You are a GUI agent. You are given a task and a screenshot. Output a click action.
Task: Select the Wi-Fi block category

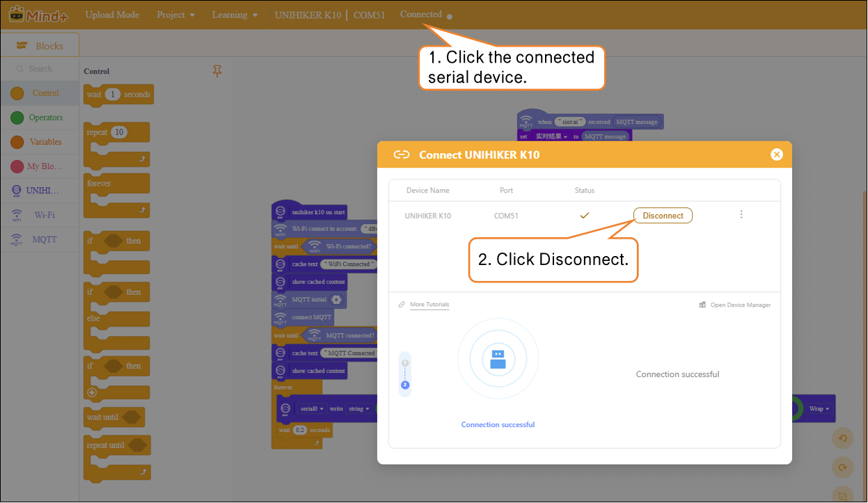(40, 215)
